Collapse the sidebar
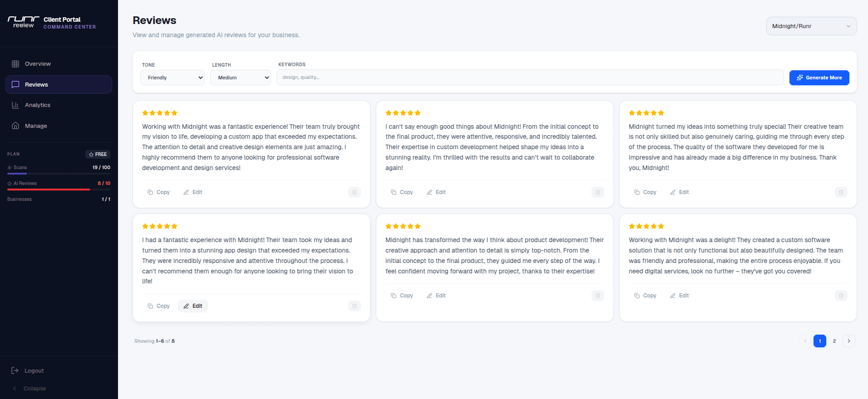This screenshot has width=868, height=399. [x=30, y=388]
